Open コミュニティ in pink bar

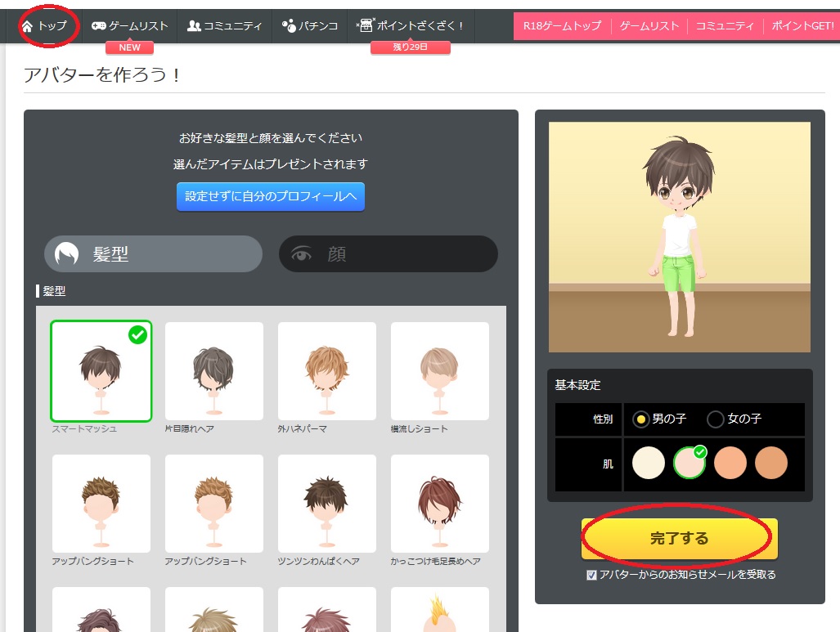click(725, 25)
